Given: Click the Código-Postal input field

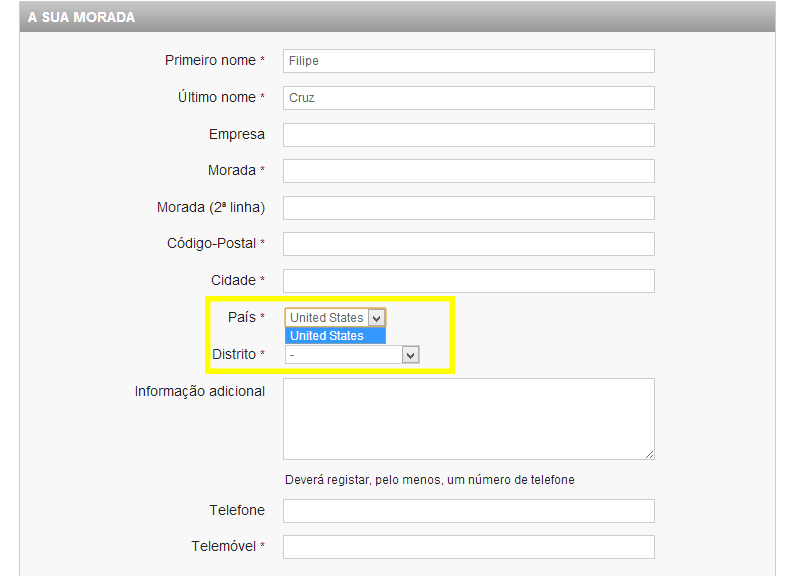Looking at the screenshot, I should pyautogui.click(x=469, y=244).
